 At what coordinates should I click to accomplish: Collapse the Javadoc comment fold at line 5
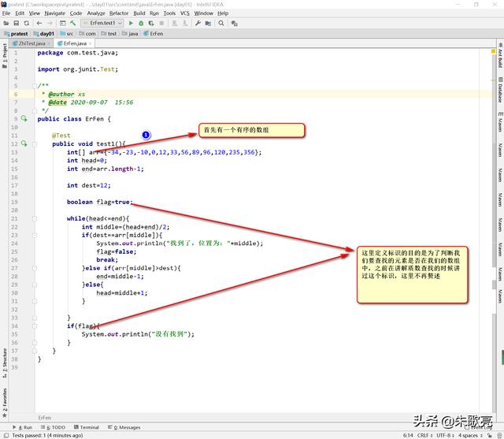point(35,86)
